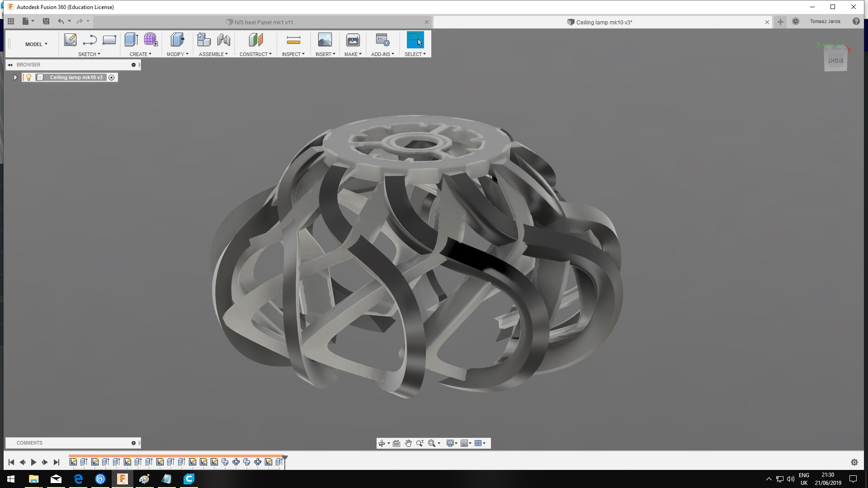Screen dimensions: 868x488
Task: Step back one timeline feature
Action: point(22,462)
